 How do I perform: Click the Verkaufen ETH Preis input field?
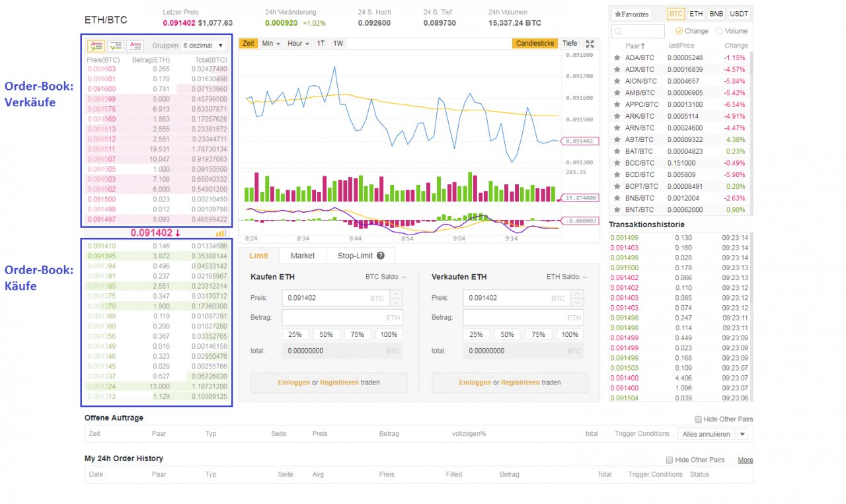[x=523, y=298]
